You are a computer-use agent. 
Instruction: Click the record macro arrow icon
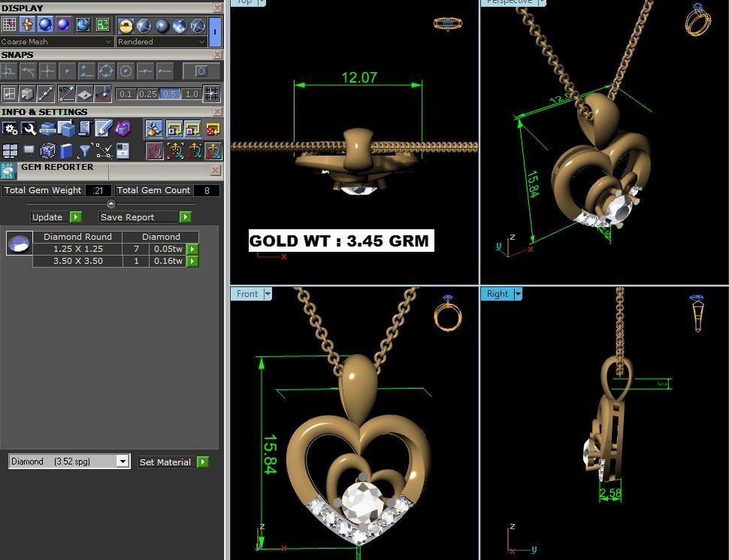point(193,129)
